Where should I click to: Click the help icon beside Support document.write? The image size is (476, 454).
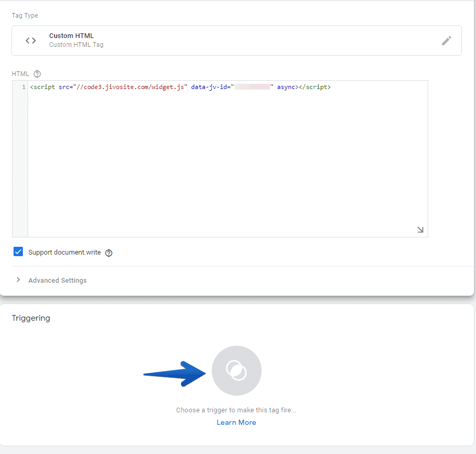coord(108,253)
